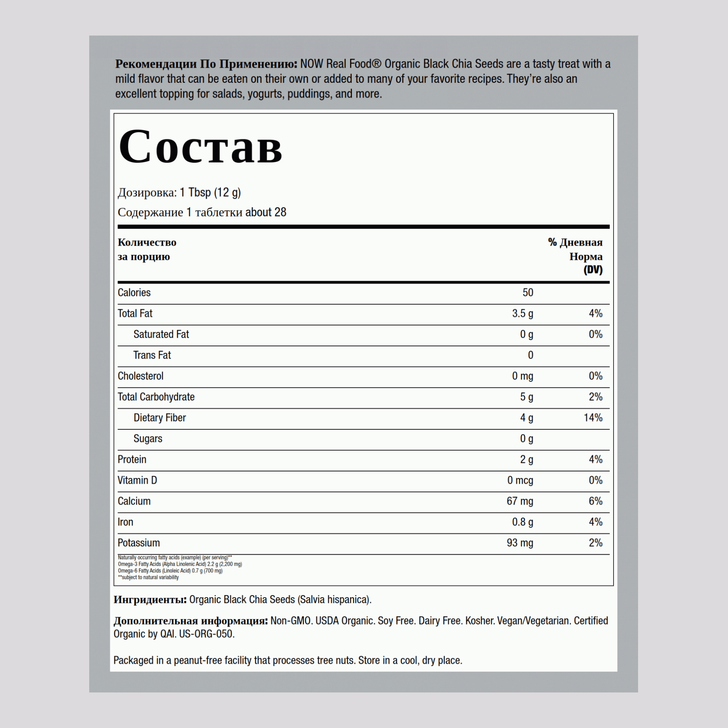Click the Dietary Fiber daily value '14%'
The width and height of the screenshot is (728, 728).
pyautogui.click(x=593, y=418)
